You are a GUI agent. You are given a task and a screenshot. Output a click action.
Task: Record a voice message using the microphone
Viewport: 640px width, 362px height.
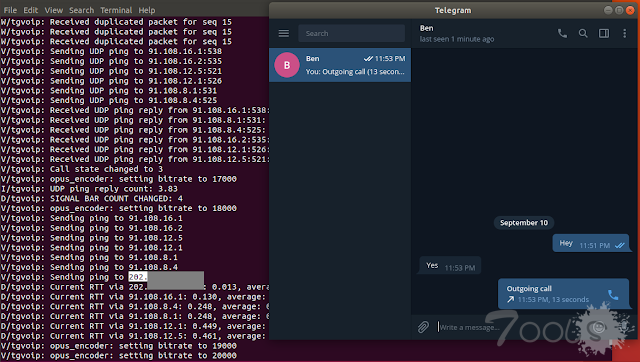tap(624, 326)
